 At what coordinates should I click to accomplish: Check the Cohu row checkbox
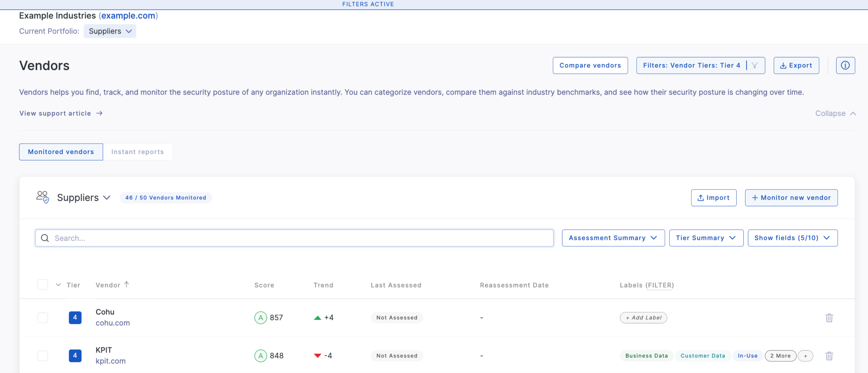pos(43,318)
